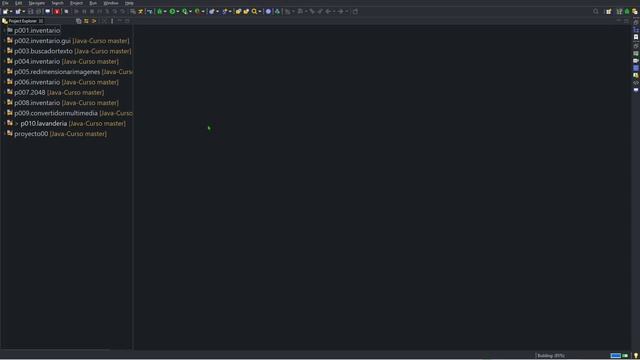Switch to the rightmost perspective icon
The width and height of the screenshot is (640, 360).
pyautogui.click(x=635, y=11)
